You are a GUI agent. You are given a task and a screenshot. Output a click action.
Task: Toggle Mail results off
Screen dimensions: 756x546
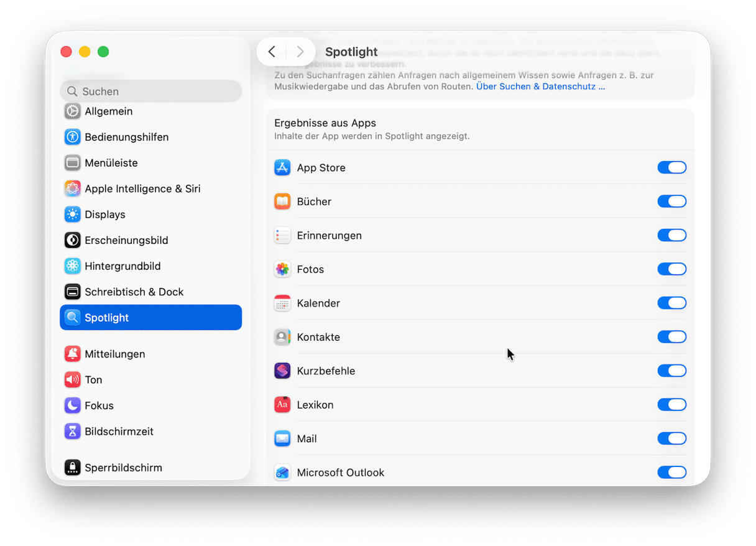pos(672,438)
